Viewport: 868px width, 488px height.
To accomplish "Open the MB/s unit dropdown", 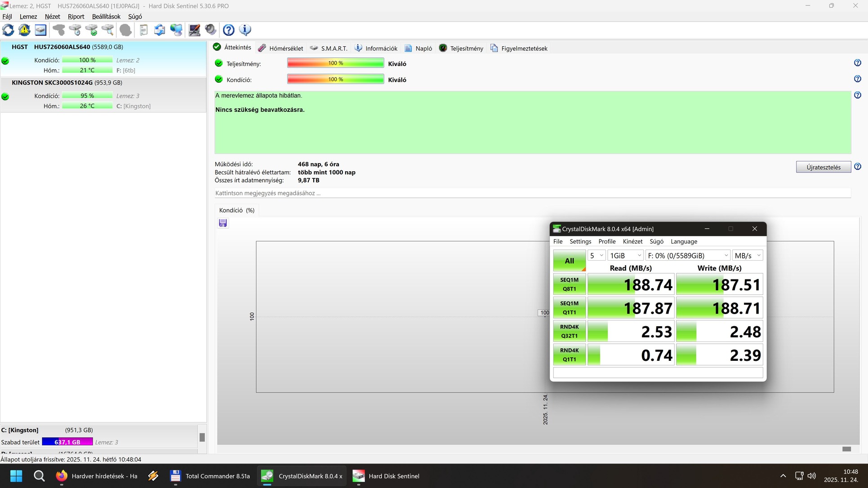I will 747,256.
